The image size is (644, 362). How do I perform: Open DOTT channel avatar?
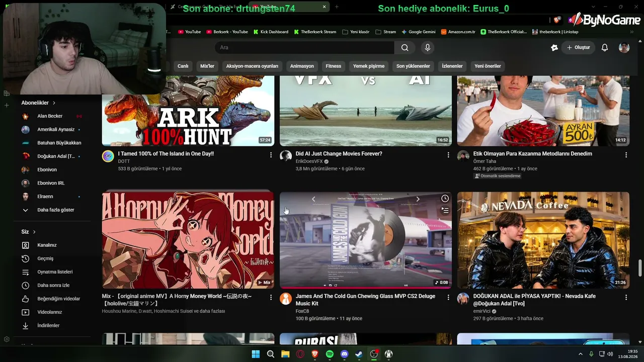108,156
